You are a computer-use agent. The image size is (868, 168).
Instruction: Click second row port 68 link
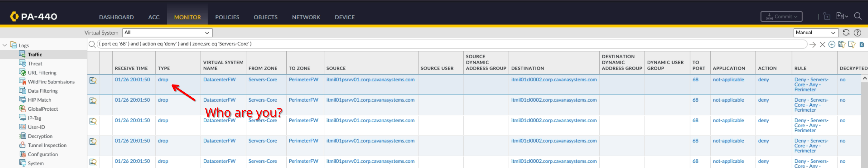pyautogui.click(x=695, y=100)
